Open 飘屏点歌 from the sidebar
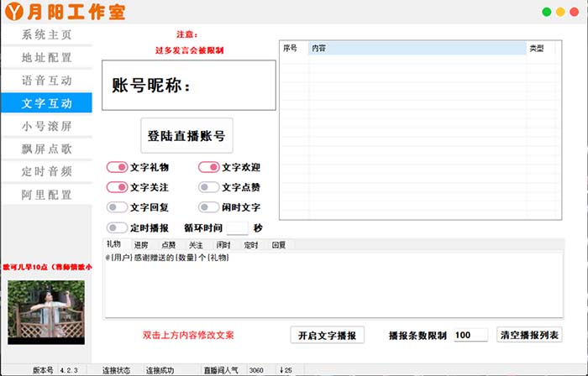This screenshot has width=588, height=376. 46,149
